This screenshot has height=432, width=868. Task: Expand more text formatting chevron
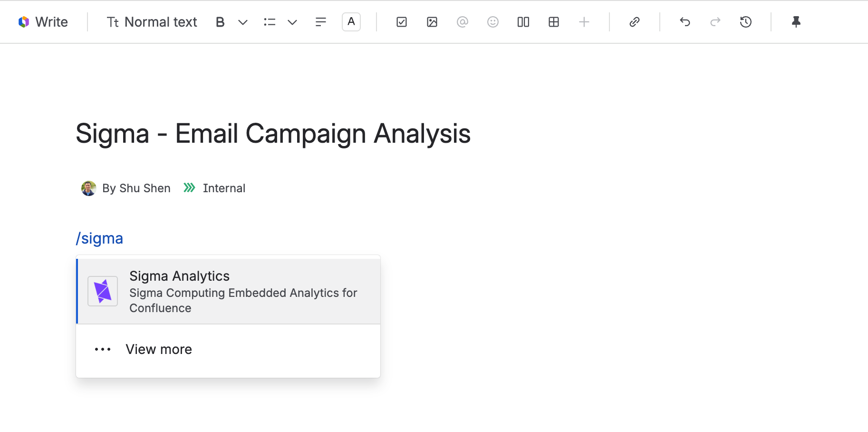(x=243, y=22)
